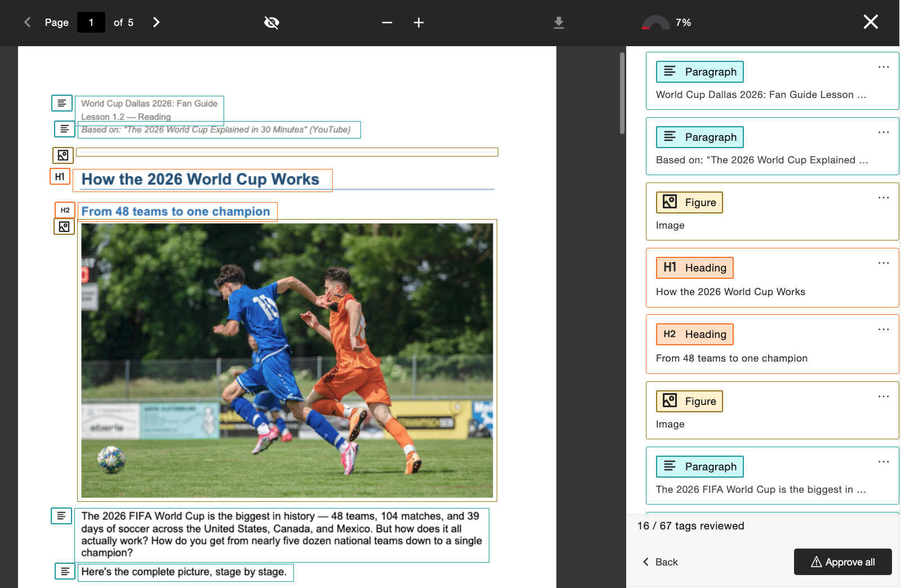Zoom out with the minus icon
The image size is (901, 588).
(x=387, y=23)
